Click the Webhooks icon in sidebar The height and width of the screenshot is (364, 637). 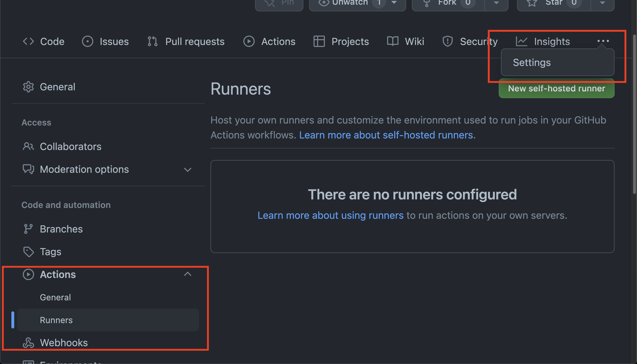[x=28, y=343]
